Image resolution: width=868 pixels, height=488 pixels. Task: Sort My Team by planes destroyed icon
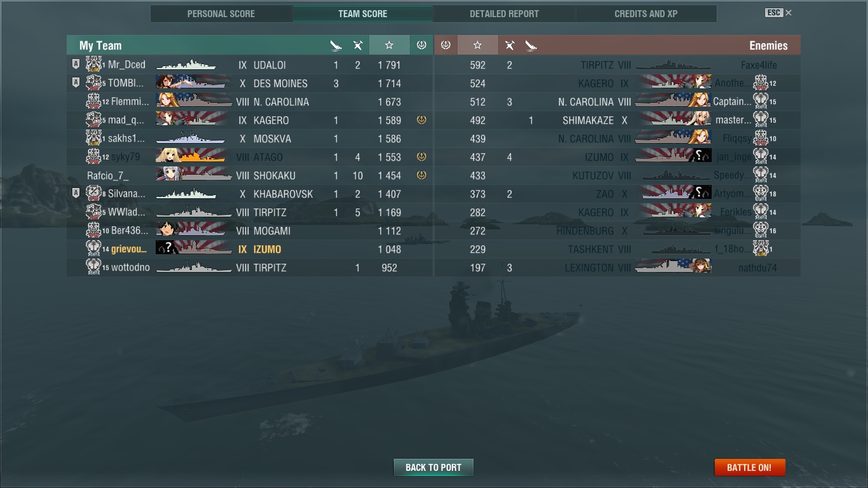click(358, 45)
